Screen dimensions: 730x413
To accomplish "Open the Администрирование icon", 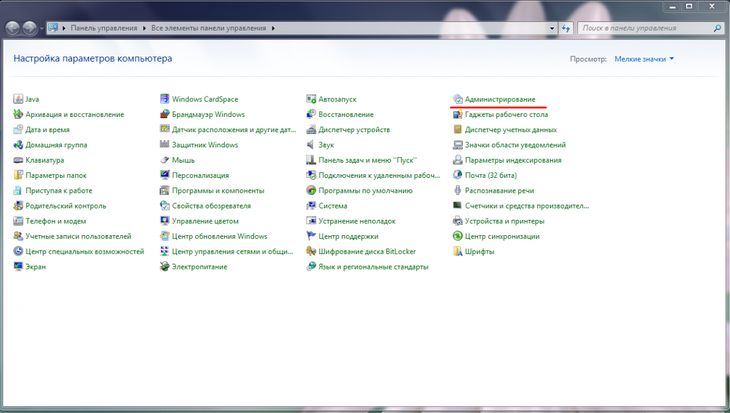I will click(458, 99).
